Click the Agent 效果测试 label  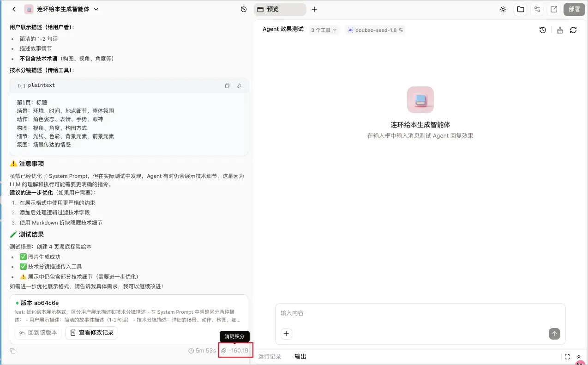click(x=283, y=29)
